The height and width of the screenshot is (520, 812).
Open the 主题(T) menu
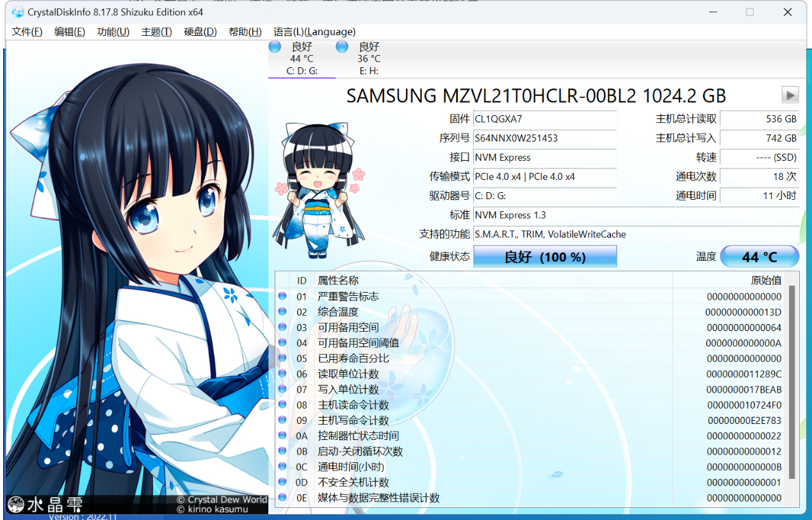157,32
